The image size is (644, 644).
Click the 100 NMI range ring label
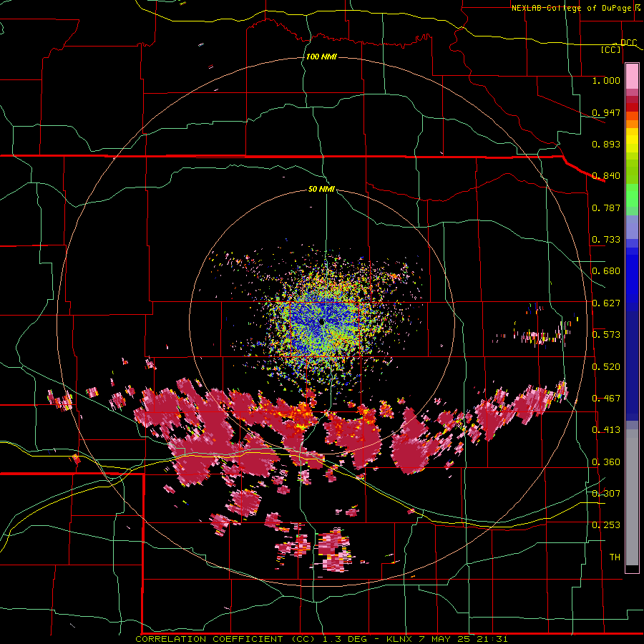(321, 57)
